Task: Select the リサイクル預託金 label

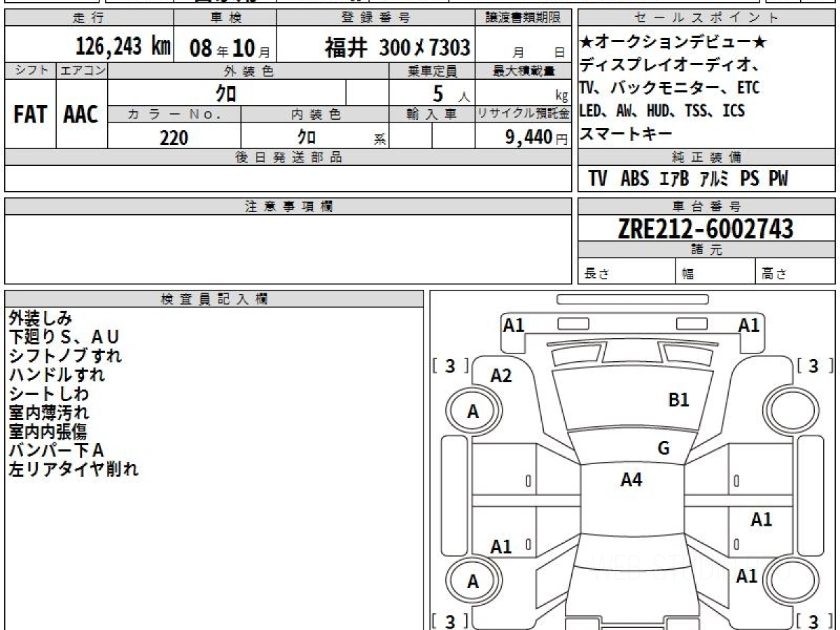Action: pos(524,114)
